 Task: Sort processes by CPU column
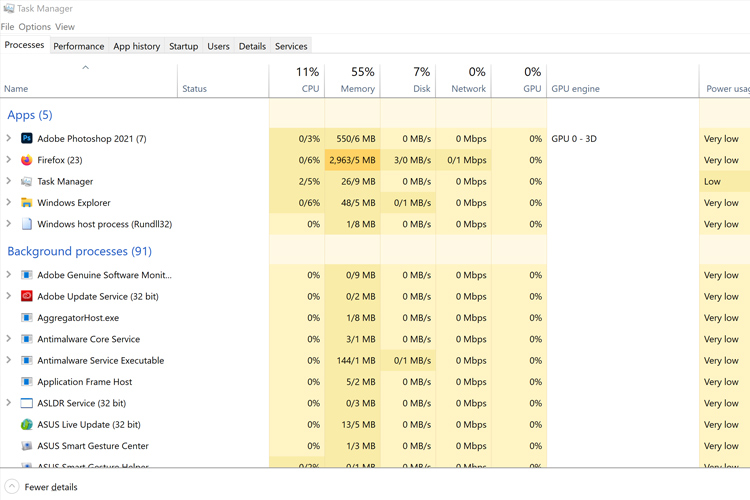point(297,80)
